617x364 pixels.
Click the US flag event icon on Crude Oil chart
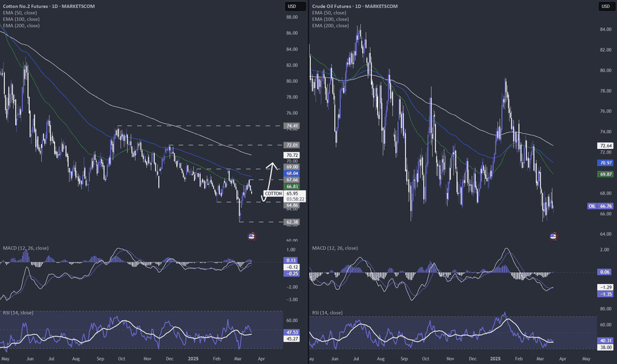pos(553,236)
